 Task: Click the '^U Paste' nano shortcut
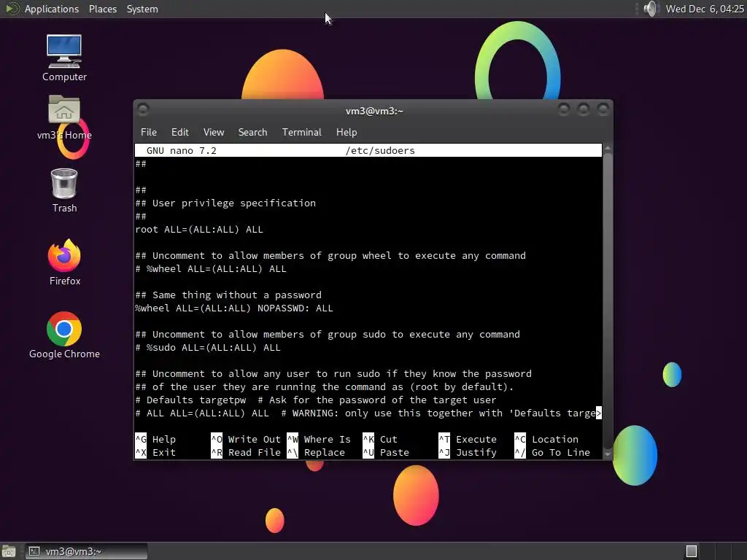tap(387, 452)
